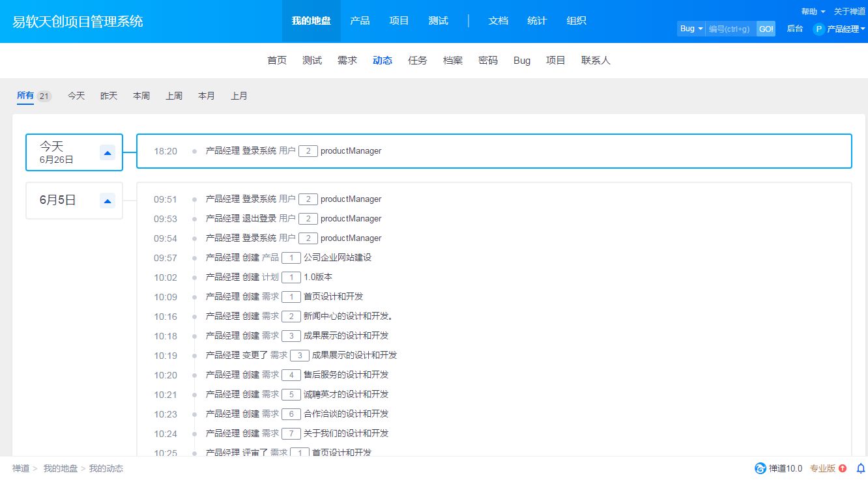Filter dynamics by 昨天
Viewport: 868px width, 480px height.
(x=109, y=96)
